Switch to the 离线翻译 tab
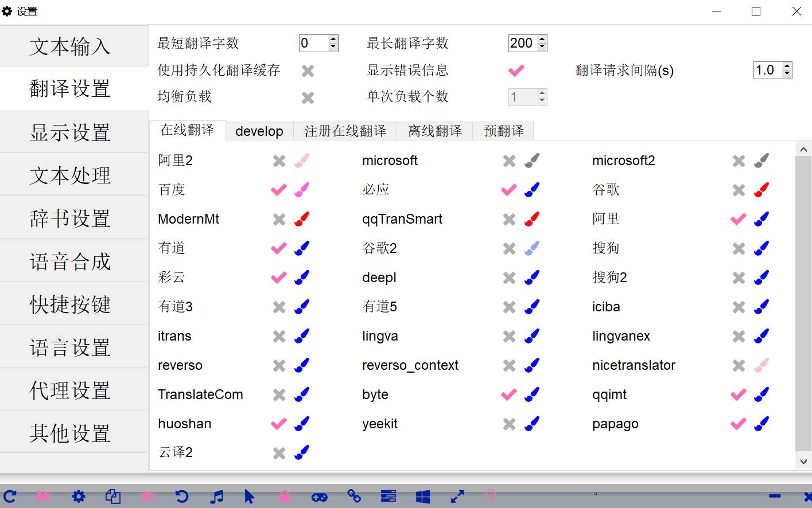Screen dimensions: 812x508 pos(434,131)
